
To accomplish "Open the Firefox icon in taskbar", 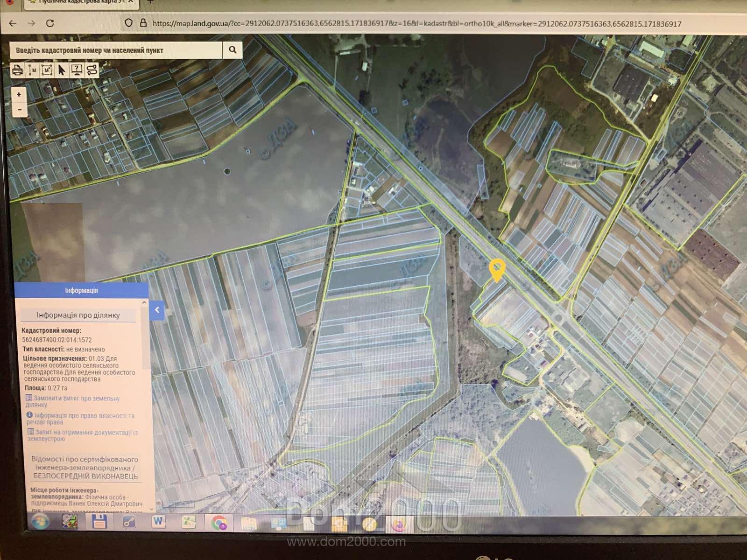I will click(x=399, y=525).
